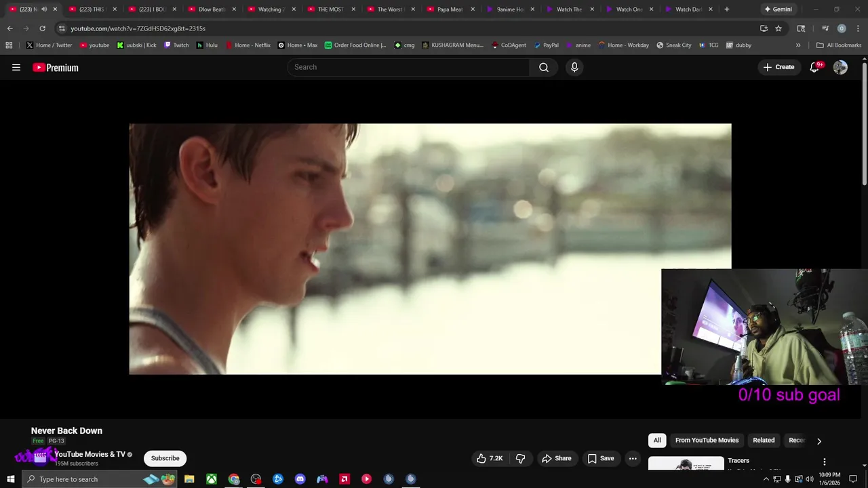Share the Never Back Down video
Image resolution: width=868 pixels, height=488 pixels.
(x=557, y=459)
